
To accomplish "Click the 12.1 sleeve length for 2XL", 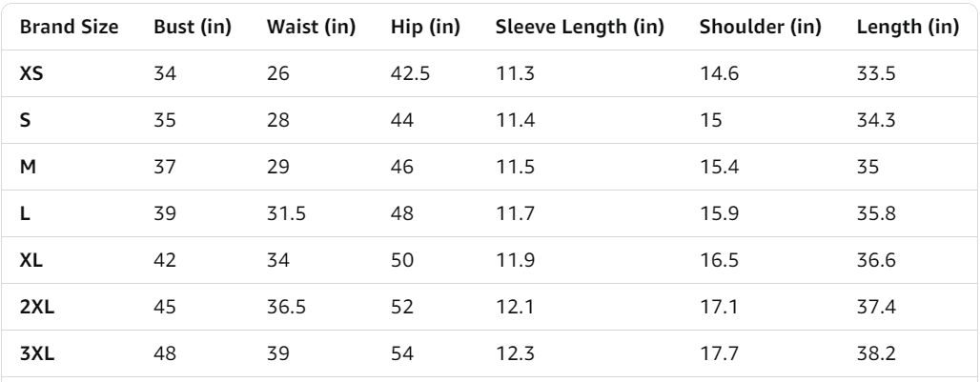I will point(513,305).
